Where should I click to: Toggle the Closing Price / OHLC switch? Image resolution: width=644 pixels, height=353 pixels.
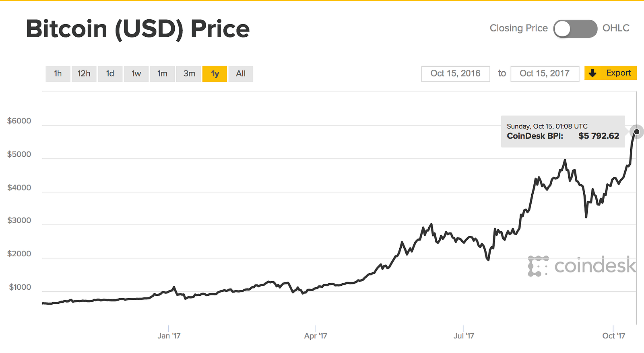pos(575,29)
